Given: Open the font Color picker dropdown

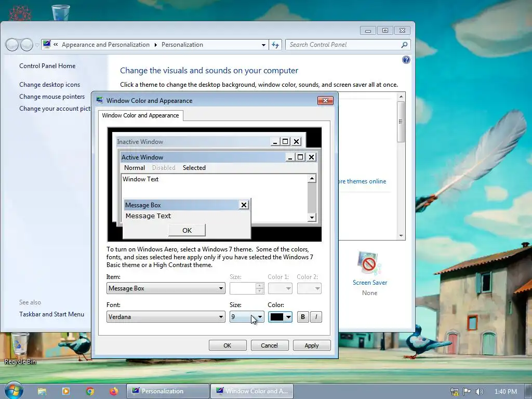Looking at the screenshot, I should tap(280, 317).
